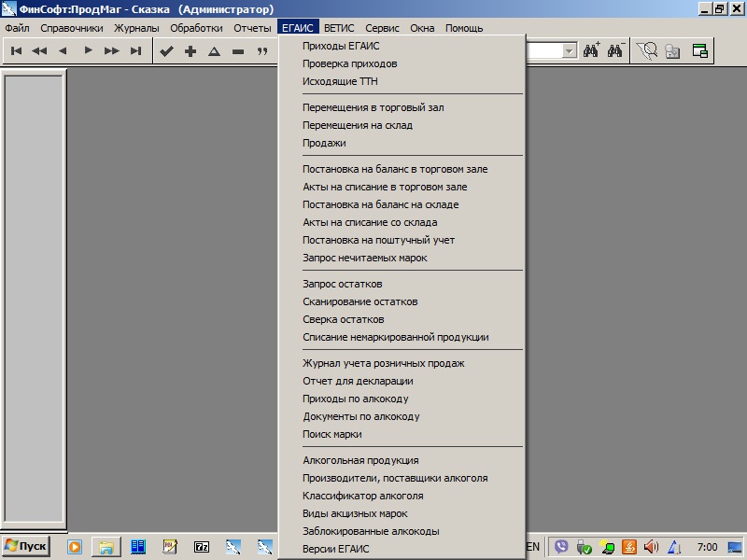Click the plus add-record toolbar icon
The height and width of the screenshot is (560, 747).
190,51
